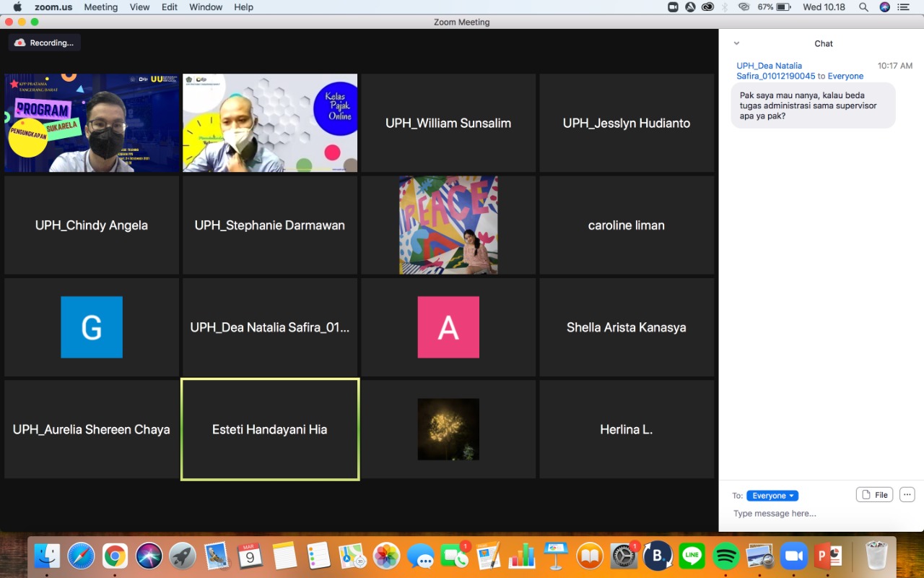Click the Zoom icon in the dock
The image size is (924, 578).
coord(793,556)
